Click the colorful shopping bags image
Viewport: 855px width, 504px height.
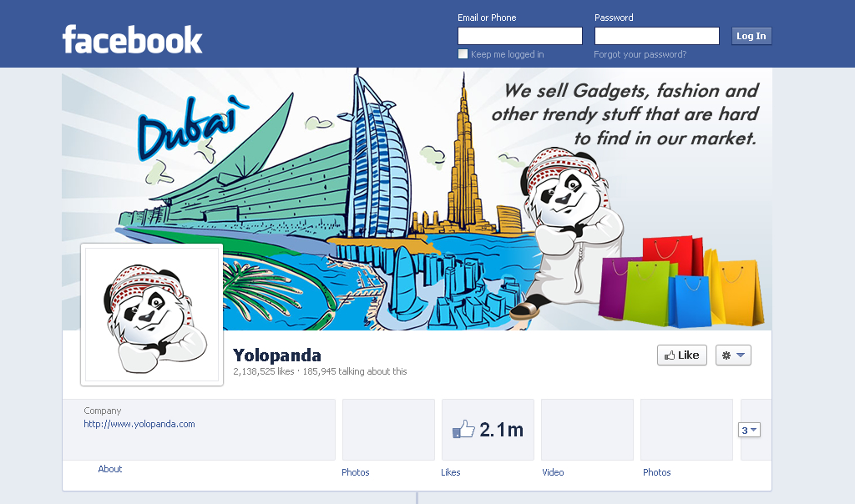tap(681, 282)
